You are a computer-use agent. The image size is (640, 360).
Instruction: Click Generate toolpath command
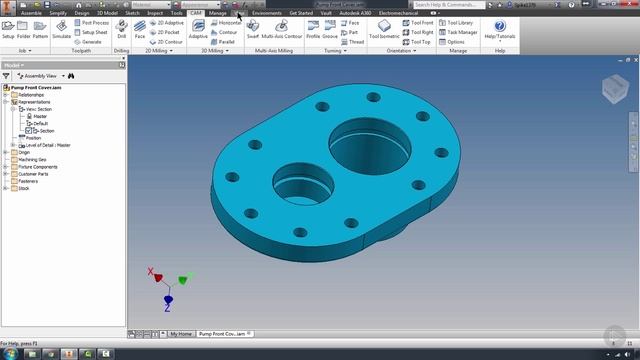pyautogui.click(x=88, y=42)
